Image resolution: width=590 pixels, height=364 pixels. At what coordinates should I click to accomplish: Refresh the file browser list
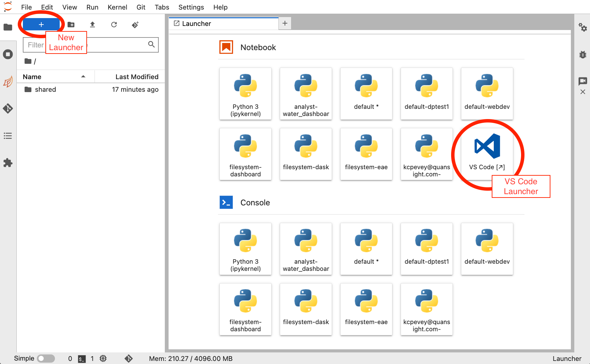tap(114, 25)
